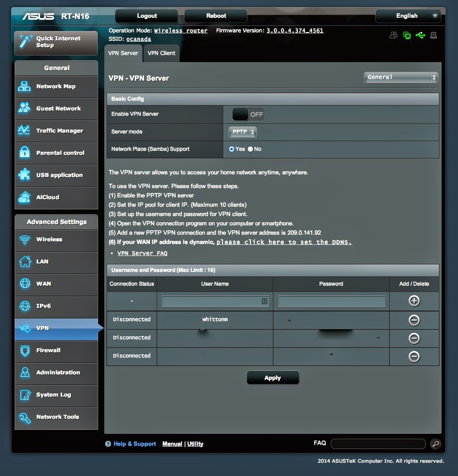This screenshot has height=476, width=458.
Task: Click the Network Map sidebar icon
Action: (x=24, y=87)
